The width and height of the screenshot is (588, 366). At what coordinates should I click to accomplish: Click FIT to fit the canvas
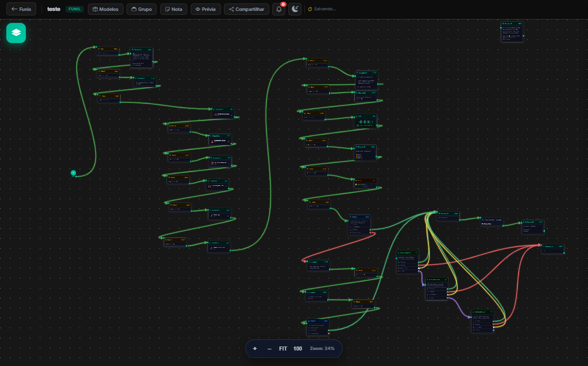283,348
